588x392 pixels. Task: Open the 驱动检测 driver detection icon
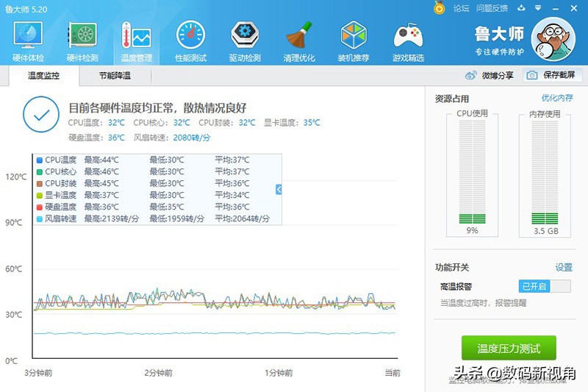coord(245,41)
